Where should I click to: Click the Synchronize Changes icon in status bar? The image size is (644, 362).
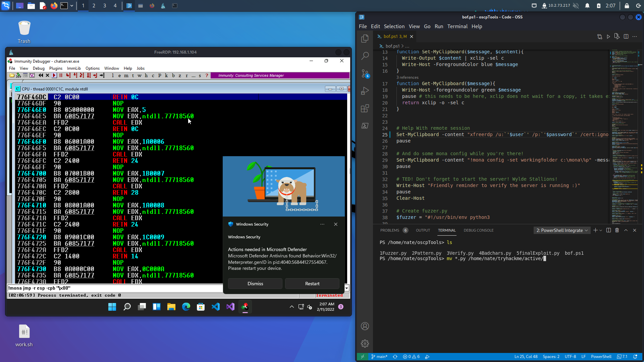coord(395,357)
